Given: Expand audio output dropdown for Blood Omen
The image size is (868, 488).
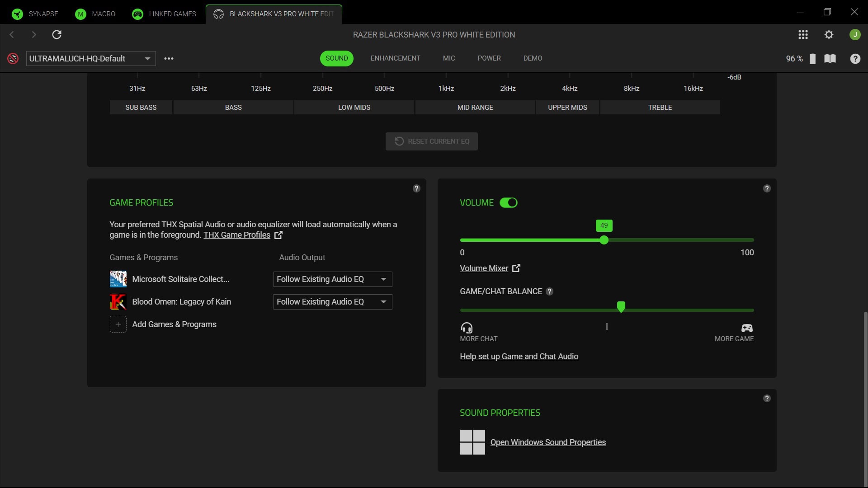Looking at the screenshot, I should (333, 302).
